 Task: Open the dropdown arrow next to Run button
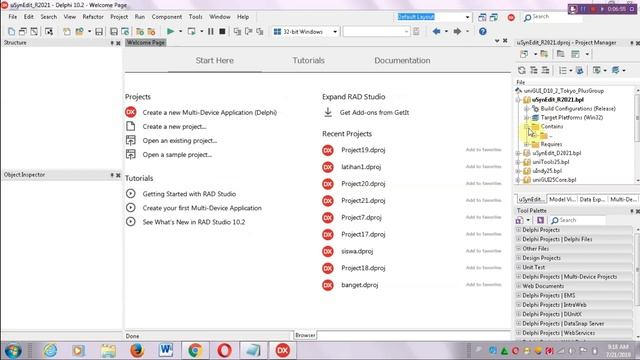tap(180, 31)
